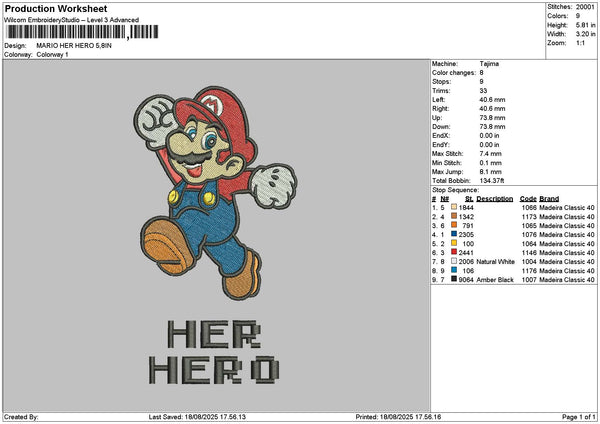This screenshot has width=600, height=424.
Task: Click the Code column header
Action: tap(528, 199)
